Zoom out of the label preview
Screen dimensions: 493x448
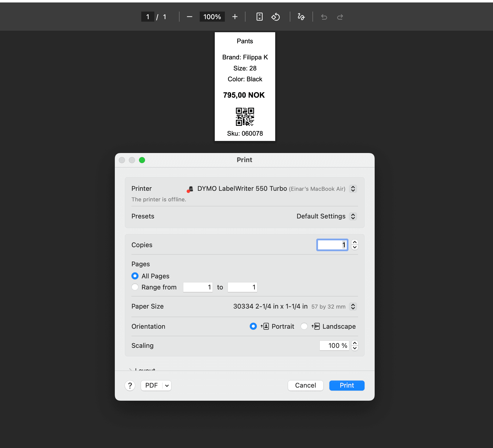[189, 17]
